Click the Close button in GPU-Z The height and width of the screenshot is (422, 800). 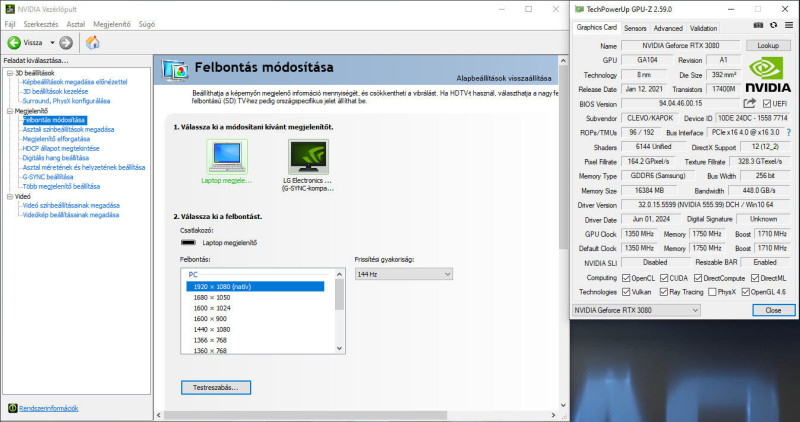[773, 310]
